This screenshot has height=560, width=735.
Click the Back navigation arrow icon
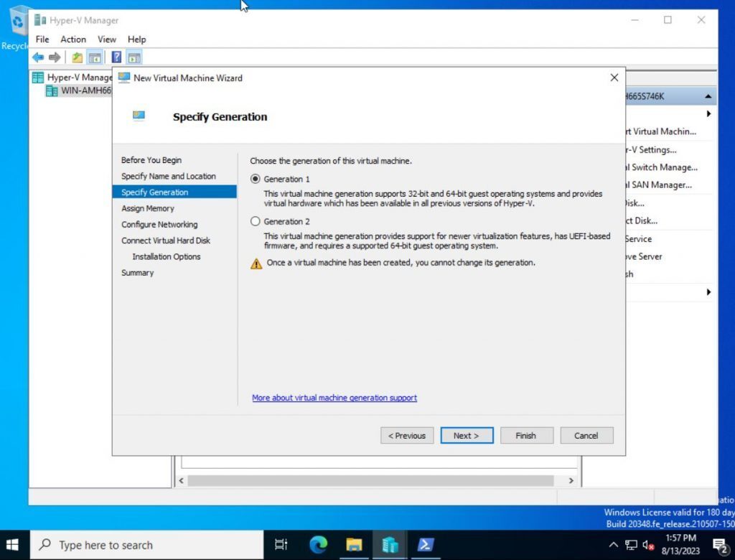[x=38, y=57]
